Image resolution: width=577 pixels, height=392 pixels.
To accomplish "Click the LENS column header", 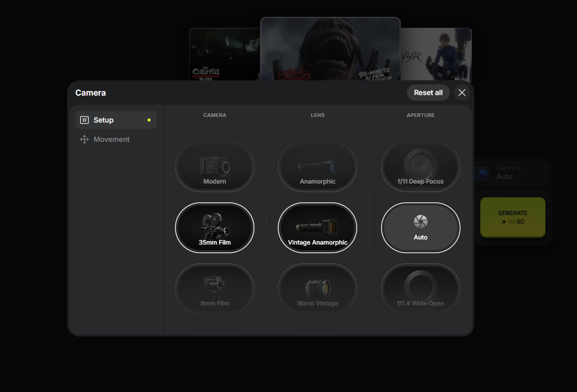I will pos(318,115).
